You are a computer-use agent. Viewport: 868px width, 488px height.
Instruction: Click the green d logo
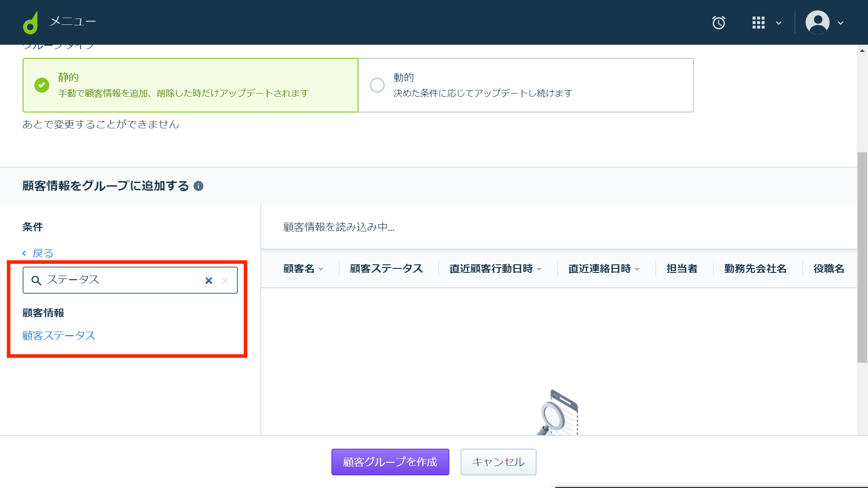click(31, 23)
